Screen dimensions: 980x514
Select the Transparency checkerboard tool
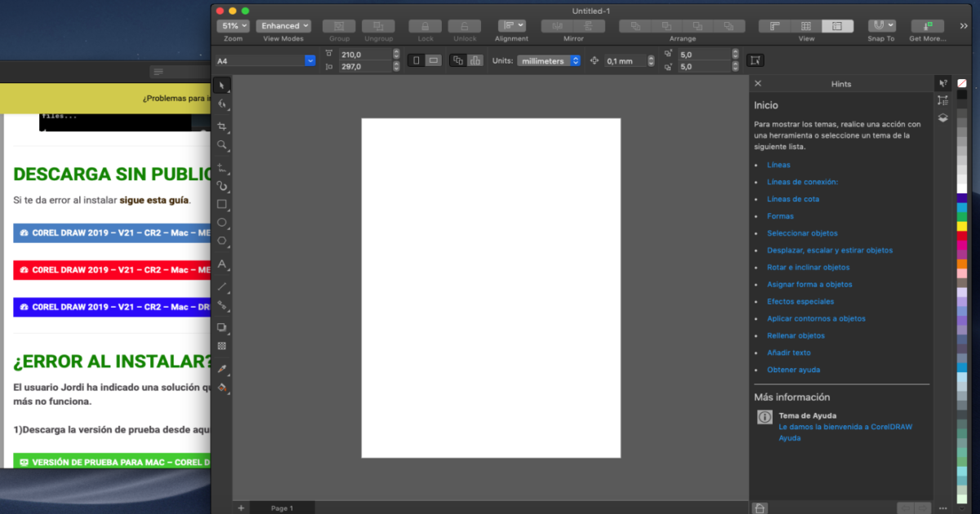pos(221,346)
